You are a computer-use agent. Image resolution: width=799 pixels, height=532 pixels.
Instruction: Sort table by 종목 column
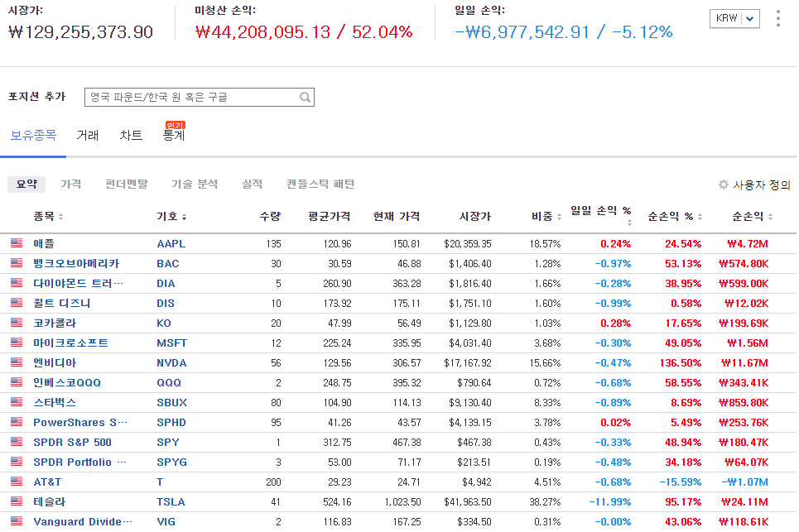tap(48, 217)
